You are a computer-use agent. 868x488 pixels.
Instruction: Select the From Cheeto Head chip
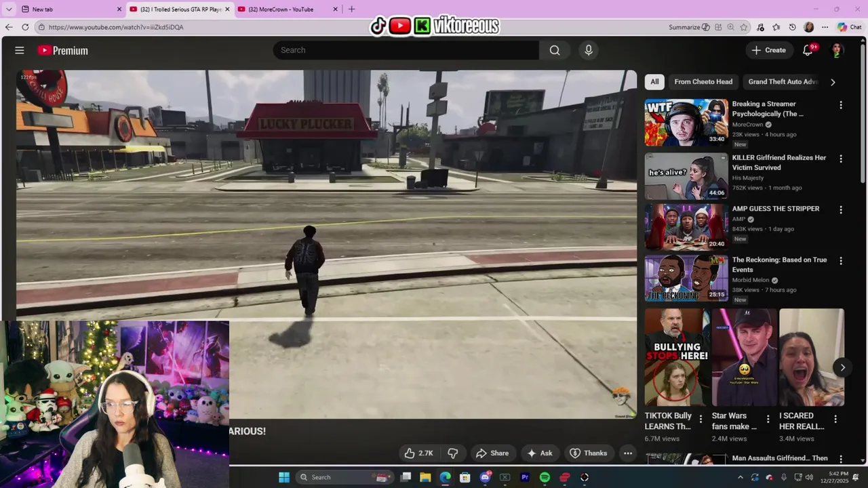[x=703, y=81]
